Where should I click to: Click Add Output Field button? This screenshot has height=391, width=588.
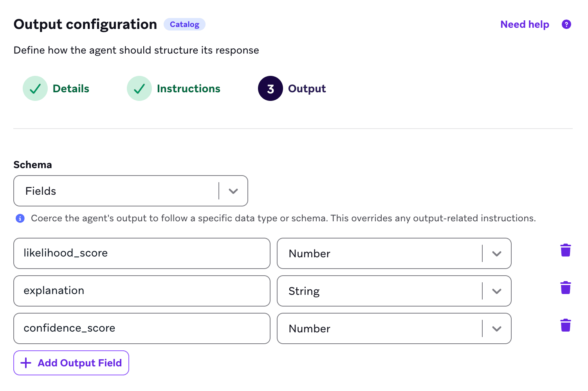(71, 363)
